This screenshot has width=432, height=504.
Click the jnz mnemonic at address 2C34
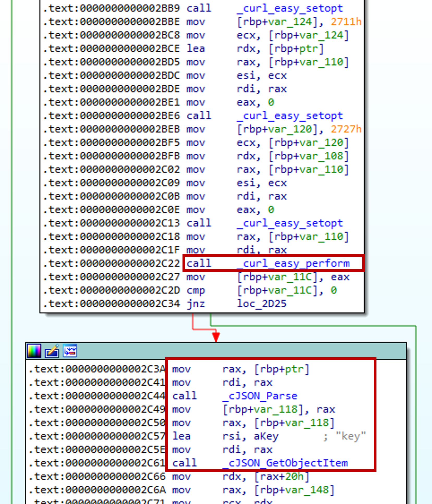pyautogui.click(x=196, y=304)
